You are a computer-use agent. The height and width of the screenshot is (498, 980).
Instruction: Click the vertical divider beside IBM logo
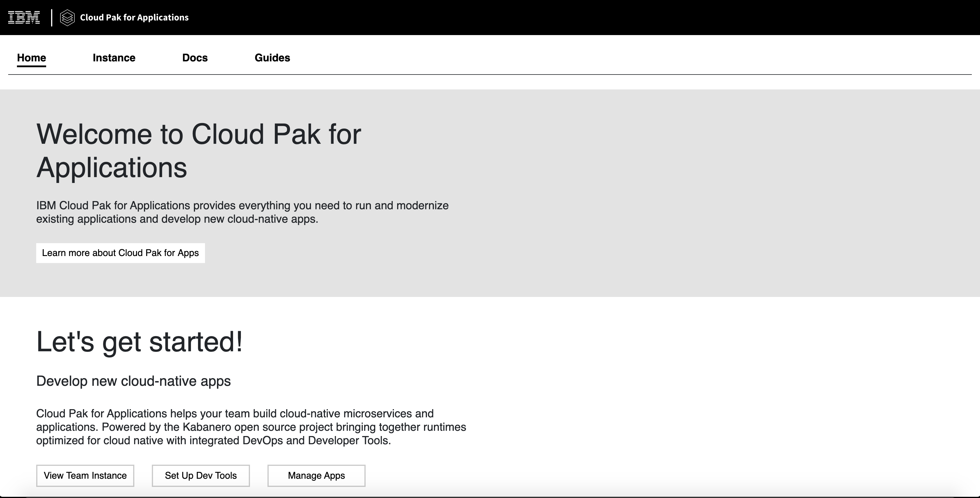[52, 18]
